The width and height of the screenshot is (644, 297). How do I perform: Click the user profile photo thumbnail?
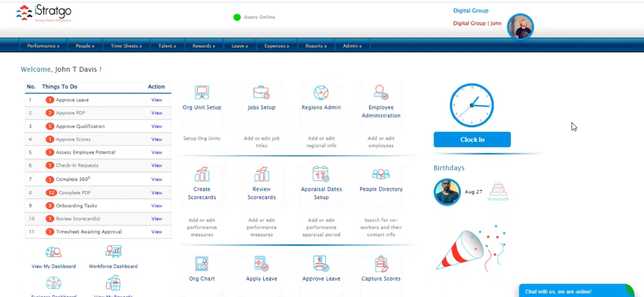[520, 26]
